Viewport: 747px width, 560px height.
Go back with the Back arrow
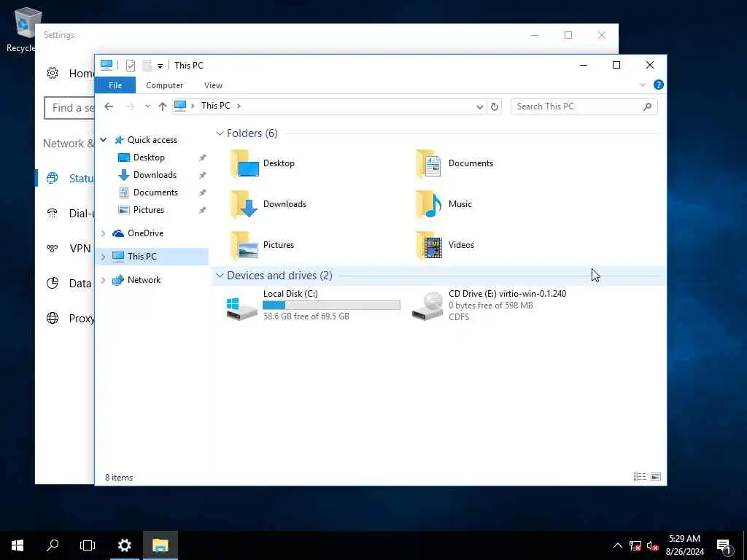point(109,106)
